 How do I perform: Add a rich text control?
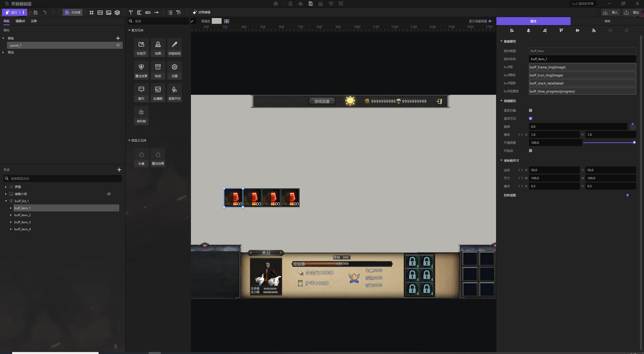click(x=179, y=12)
